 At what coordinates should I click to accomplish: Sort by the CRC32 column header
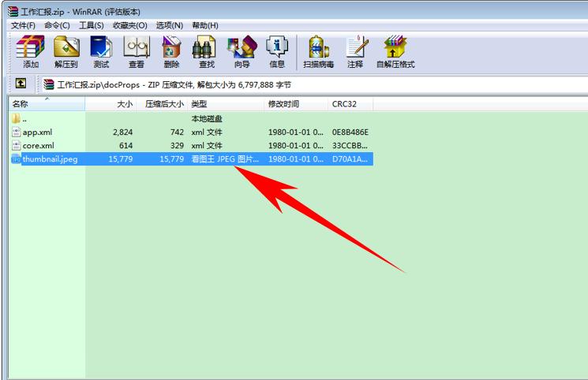pyautogui.click(x=350, y=104)
